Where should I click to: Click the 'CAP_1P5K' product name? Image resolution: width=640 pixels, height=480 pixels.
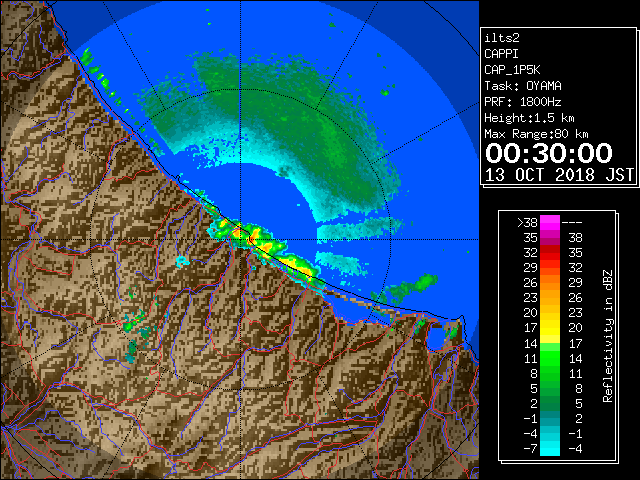tap(512, 70)
